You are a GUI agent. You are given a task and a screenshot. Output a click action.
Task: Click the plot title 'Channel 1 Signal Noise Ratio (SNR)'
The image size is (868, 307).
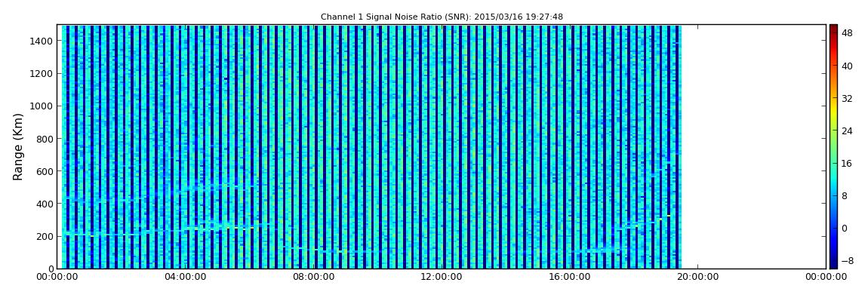click(442, 17)
